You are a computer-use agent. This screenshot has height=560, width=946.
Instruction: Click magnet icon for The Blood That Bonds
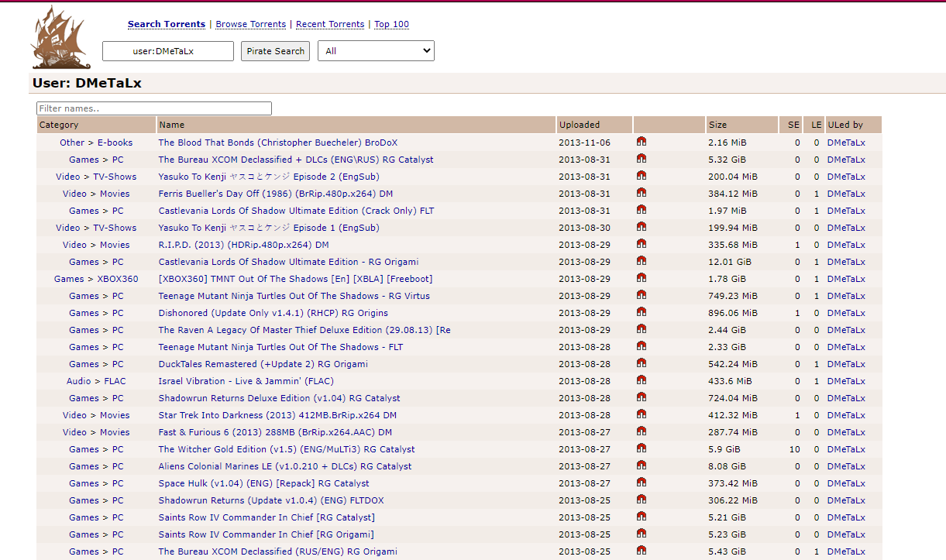click(x=642, y=142)
